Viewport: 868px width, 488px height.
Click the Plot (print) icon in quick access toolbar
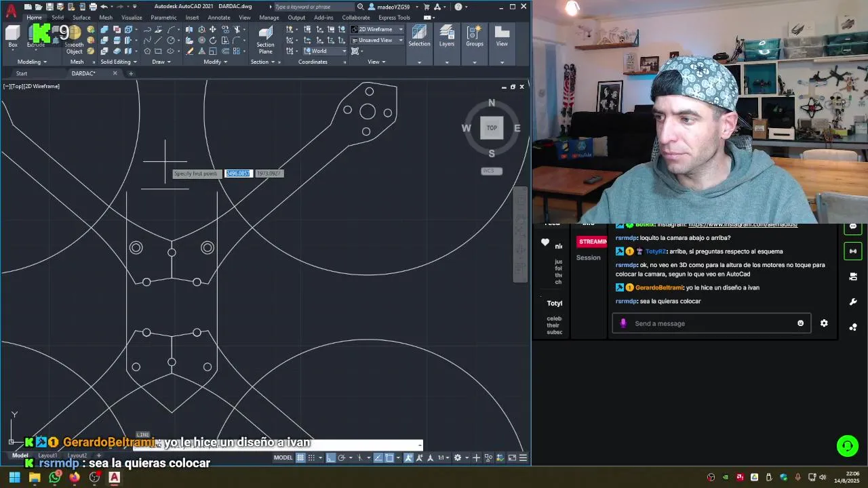coord(93,7)
